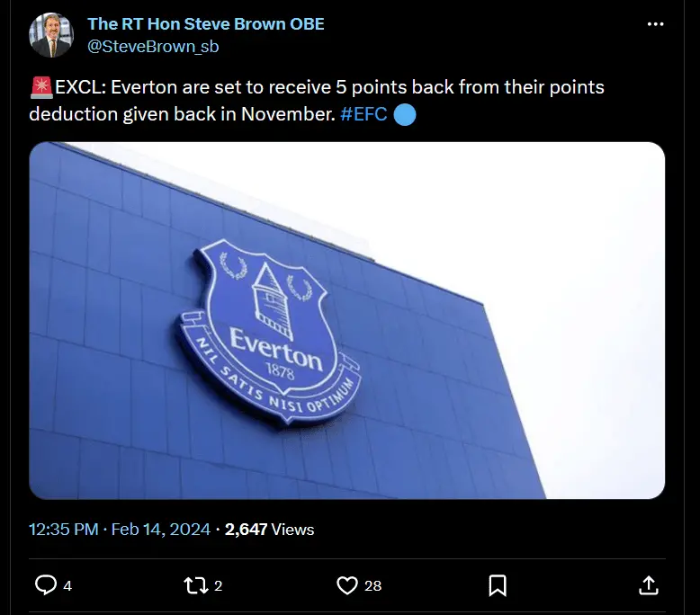Viewport: 700px width, 615px height.
Task: Click the like count of 28
Action: point(372,586)
